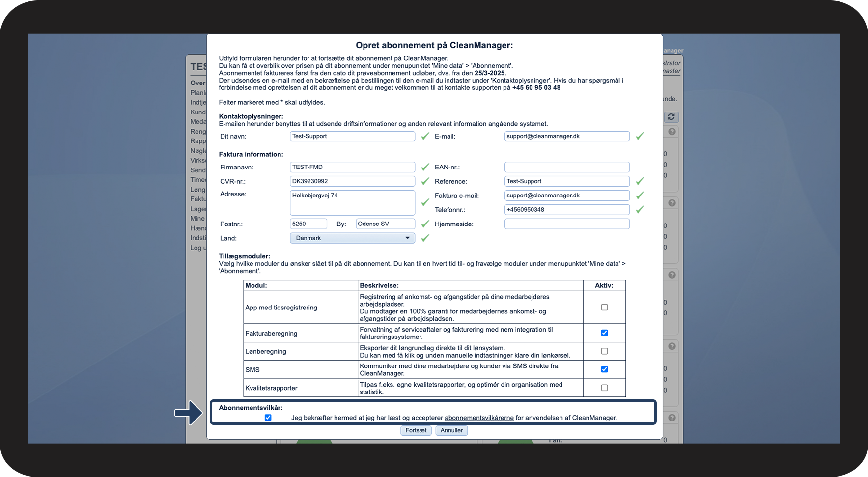This screenshot has width=868, height=477.
Task: Click green checkmark beside By field
Action: coord(425,224)
